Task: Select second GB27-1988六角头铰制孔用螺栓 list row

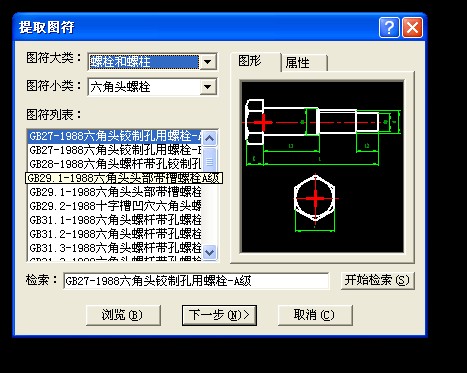Action: [115, 150]
